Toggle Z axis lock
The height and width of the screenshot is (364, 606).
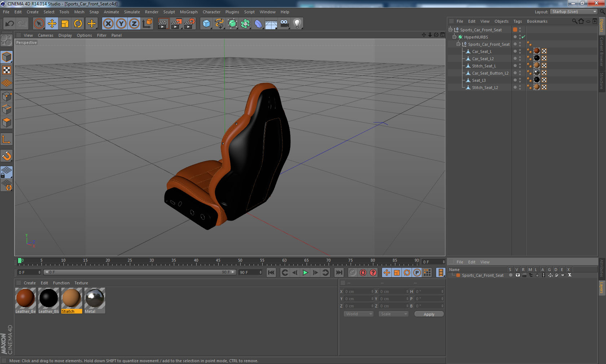pyautogui.click(x=134, y=24)
